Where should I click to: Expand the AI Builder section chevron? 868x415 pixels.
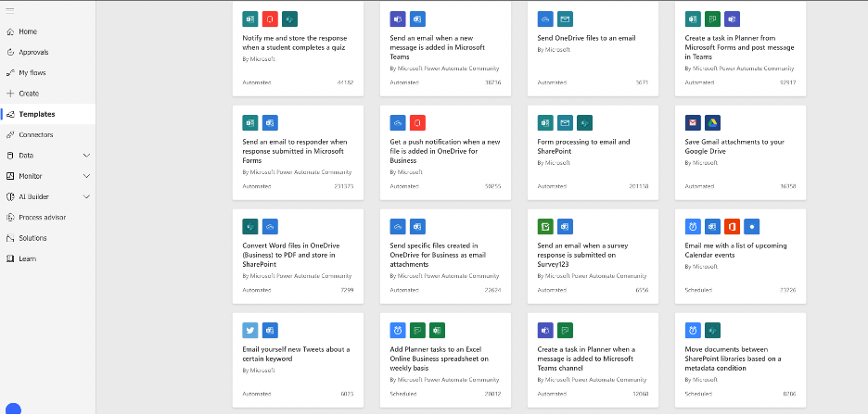tap(86, 196)
